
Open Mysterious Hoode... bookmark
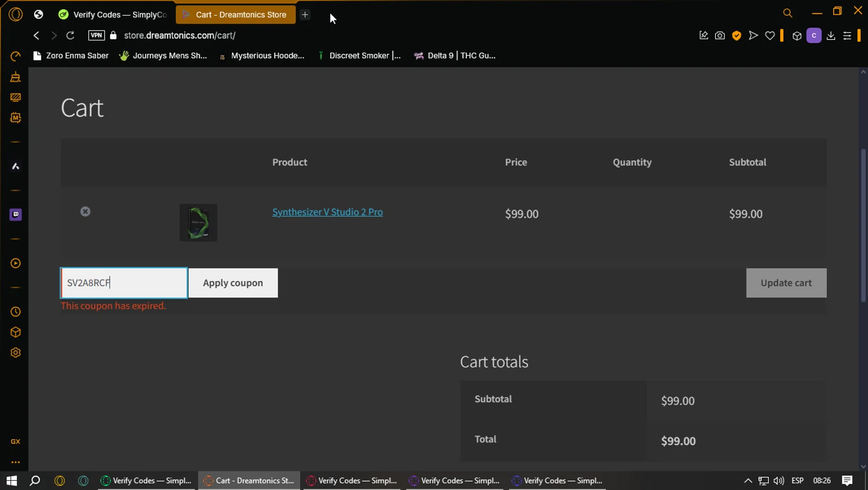(x=262, y=56)
